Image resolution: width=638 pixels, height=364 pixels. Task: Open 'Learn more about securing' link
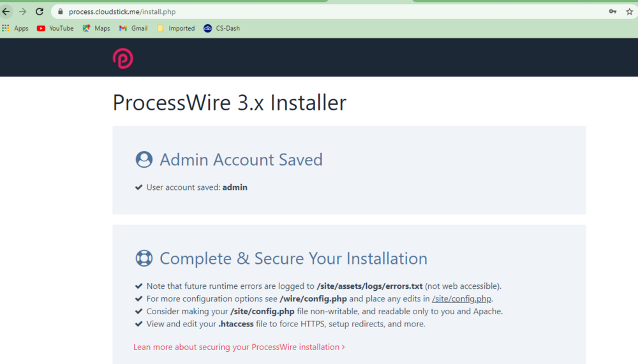pyautogui.click(x=239, y=347)
